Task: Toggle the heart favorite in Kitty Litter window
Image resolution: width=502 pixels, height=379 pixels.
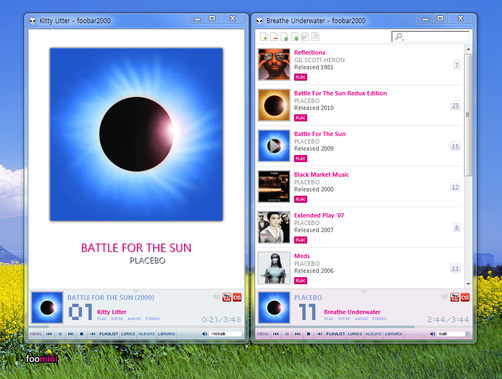Action: click(216, 297)
